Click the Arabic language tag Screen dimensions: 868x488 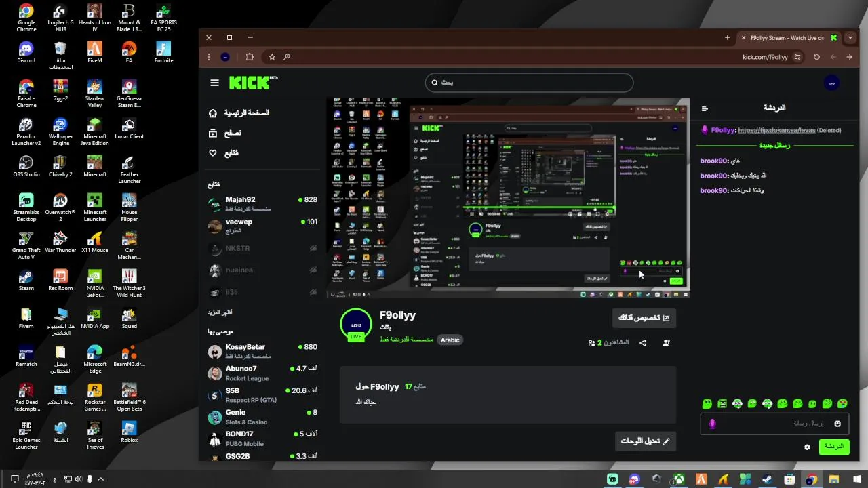click(x=450, y=340)
